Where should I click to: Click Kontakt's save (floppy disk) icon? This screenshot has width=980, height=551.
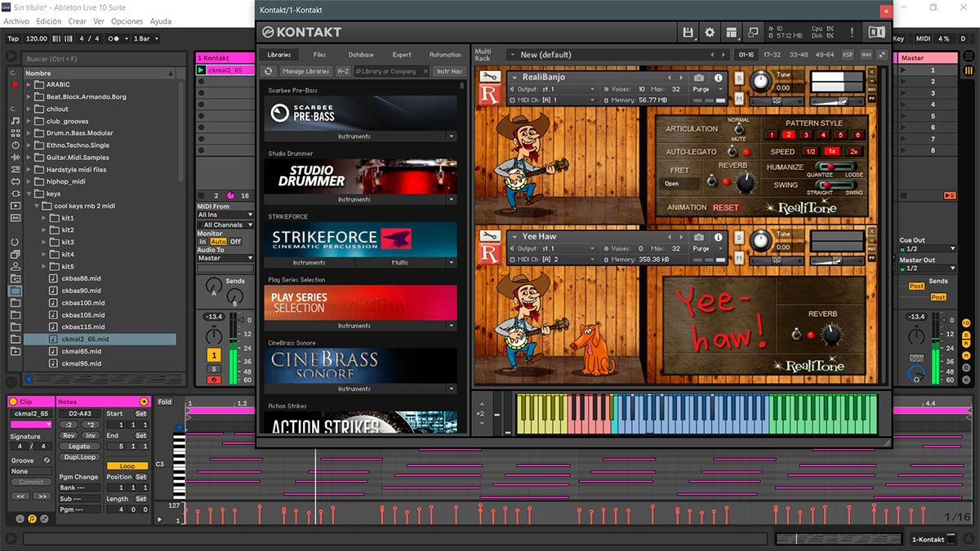[688, 33]
